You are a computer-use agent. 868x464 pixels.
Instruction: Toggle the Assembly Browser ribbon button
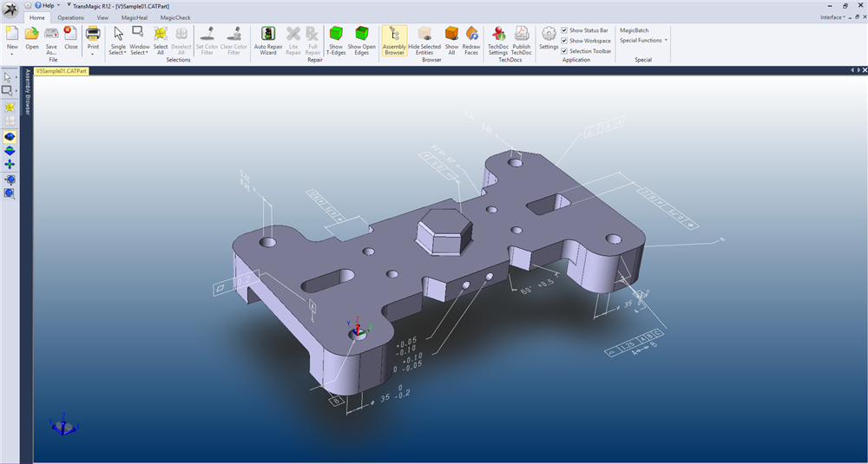coord(394,40)
